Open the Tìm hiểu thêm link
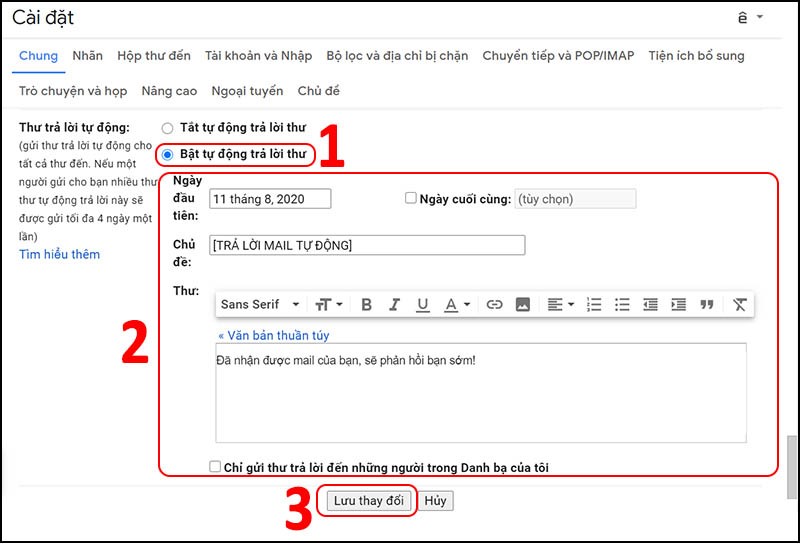This screenshot has width=800, height=547. [59, 254]
